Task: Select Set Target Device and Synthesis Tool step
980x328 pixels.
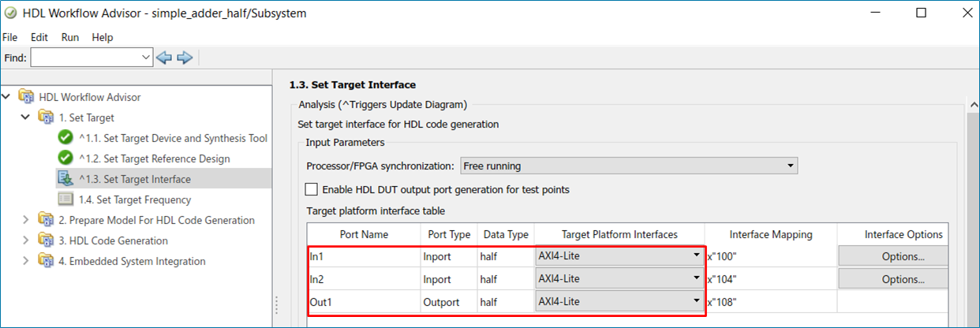Action: pos(173,138)
